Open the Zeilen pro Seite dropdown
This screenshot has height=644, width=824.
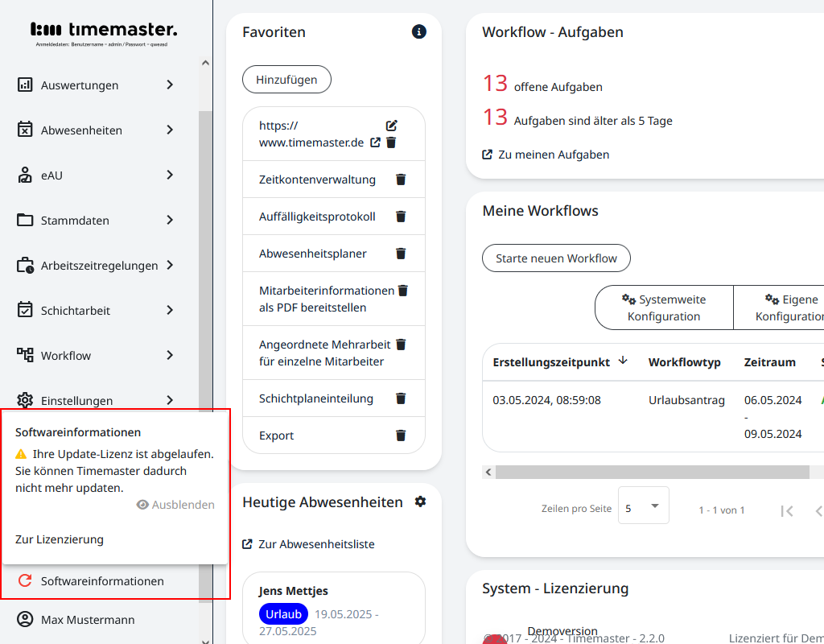click(644, 505)
